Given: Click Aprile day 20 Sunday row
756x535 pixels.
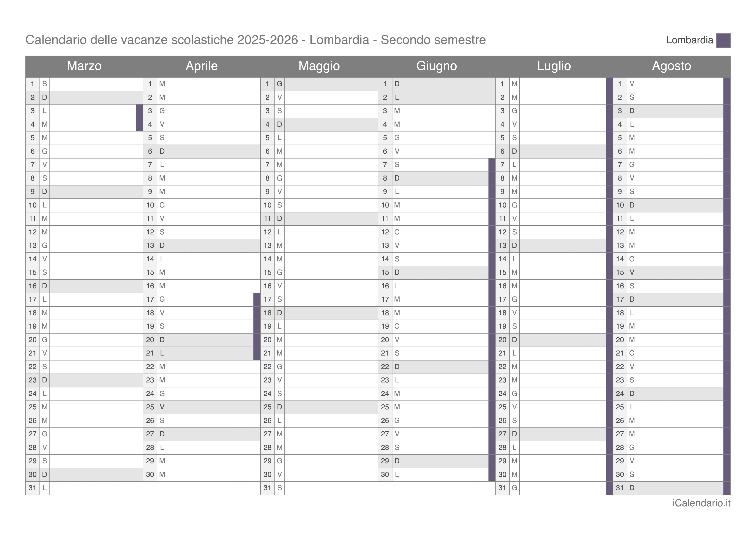Looking at the screenshot, I should coord(201,340).
